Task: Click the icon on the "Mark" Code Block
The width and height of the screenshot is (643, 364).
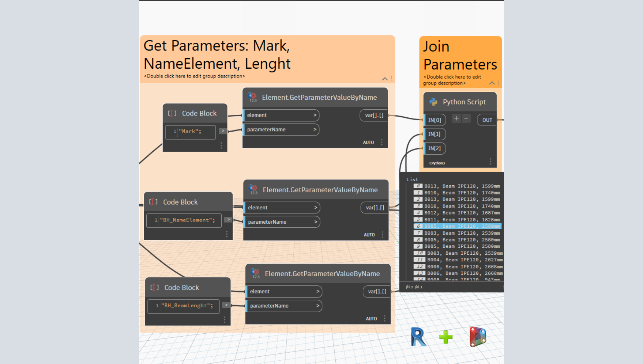Action: [172, 113]
